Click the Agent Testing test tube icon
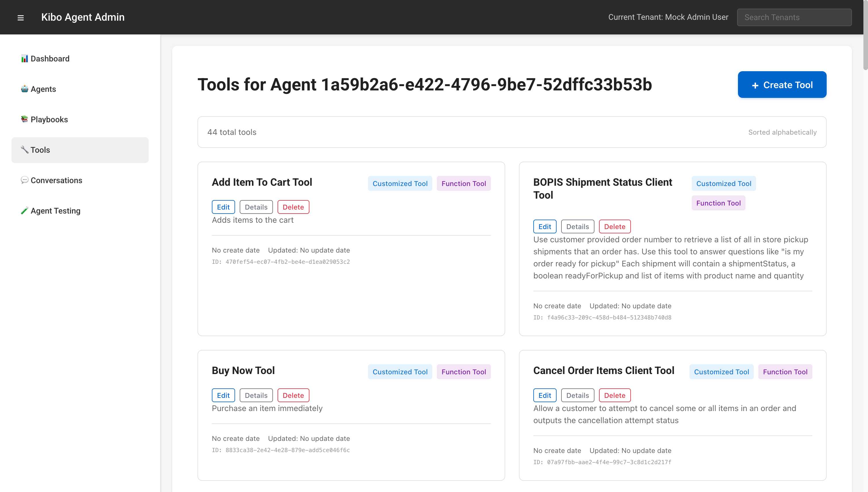Image resolution: width=868 pixels, height=492 pixels. click(x=24, y=211)
